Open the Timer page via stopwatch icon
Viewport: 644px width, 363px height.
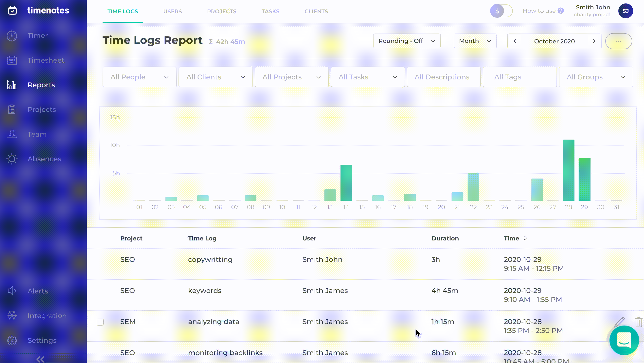[12, 36]
